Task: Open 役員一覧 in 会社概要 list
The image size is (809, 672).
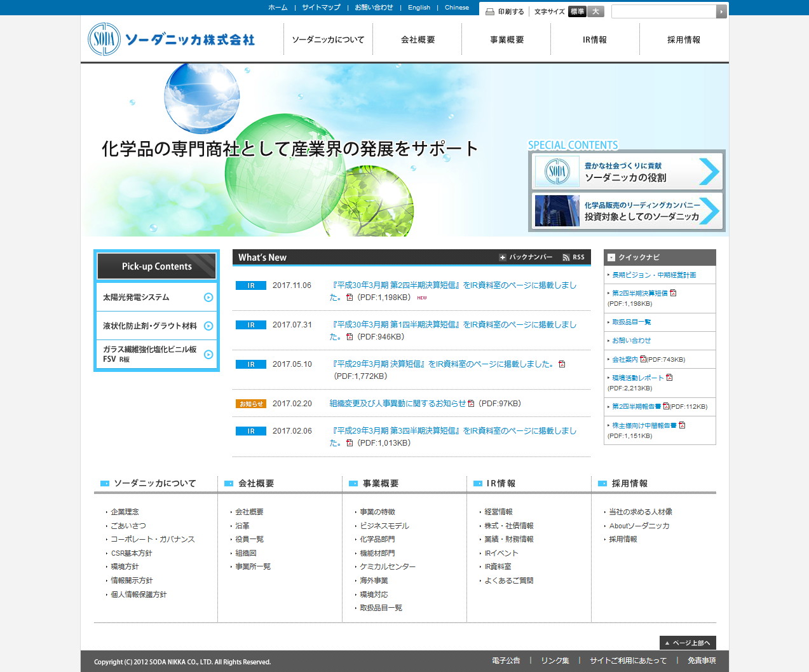Action: (249, 539)
